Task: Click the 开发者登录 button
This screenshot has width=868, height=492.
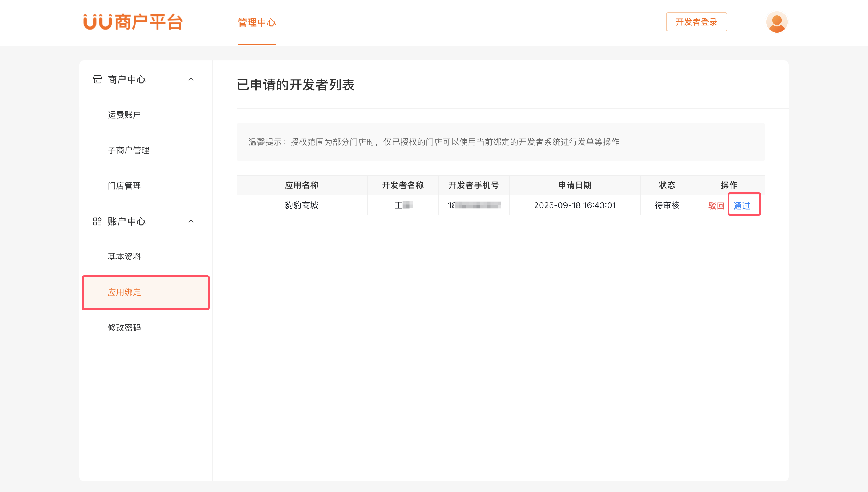Action: (696, 22)
